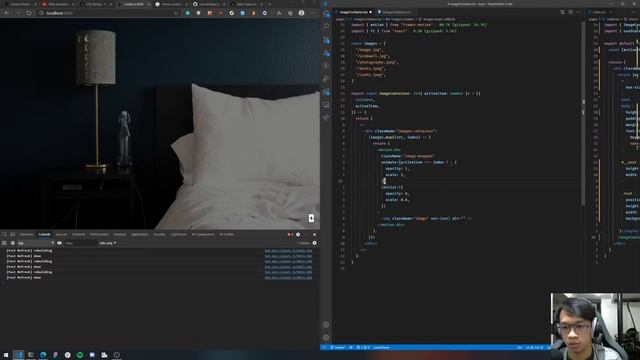Click the 'initial={{' code line
Image resolution: width=640 pixels, height=360 pixels.
click(x=392, y=187)
